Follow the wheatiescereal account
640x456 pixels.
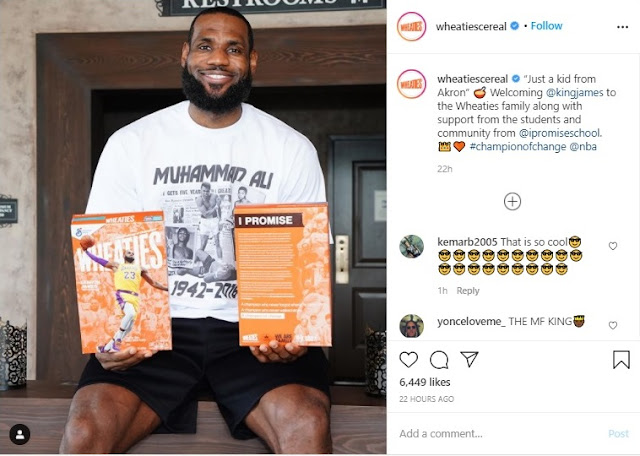tap(546, 26)
